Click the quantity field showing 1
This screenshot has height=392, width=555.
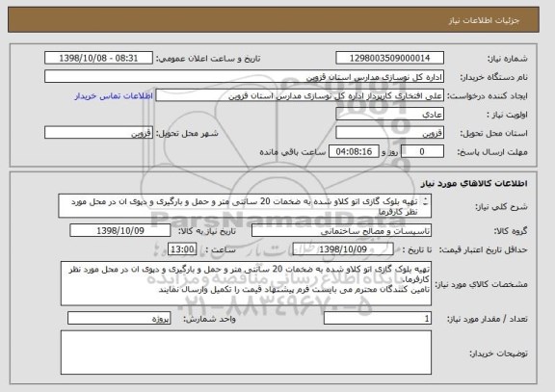coord(378,319)
